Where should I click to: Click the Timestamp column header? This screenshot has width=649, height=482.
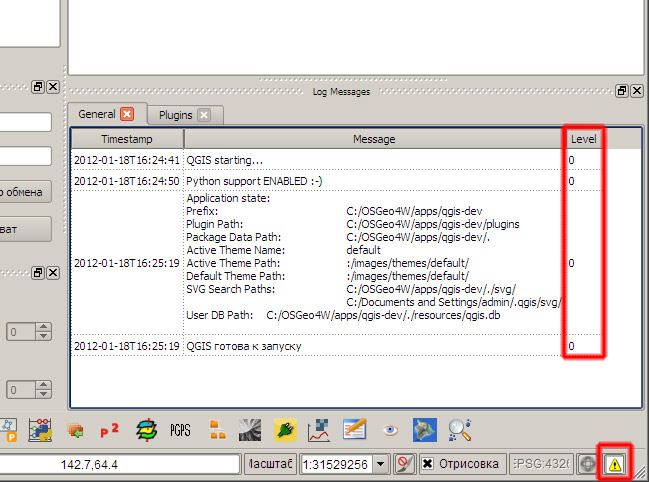[x=127, y=139]
